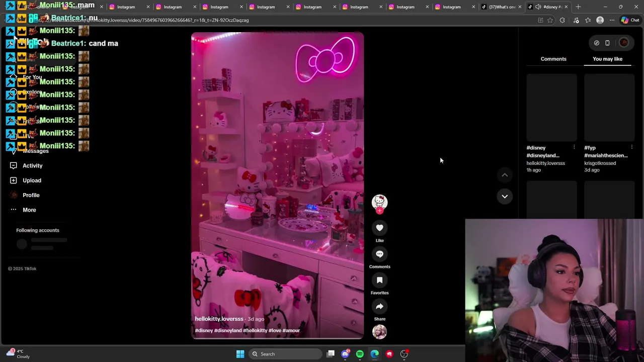Open the TikTok coins icon at top right
644x362 pixels.
click(596, 43)
